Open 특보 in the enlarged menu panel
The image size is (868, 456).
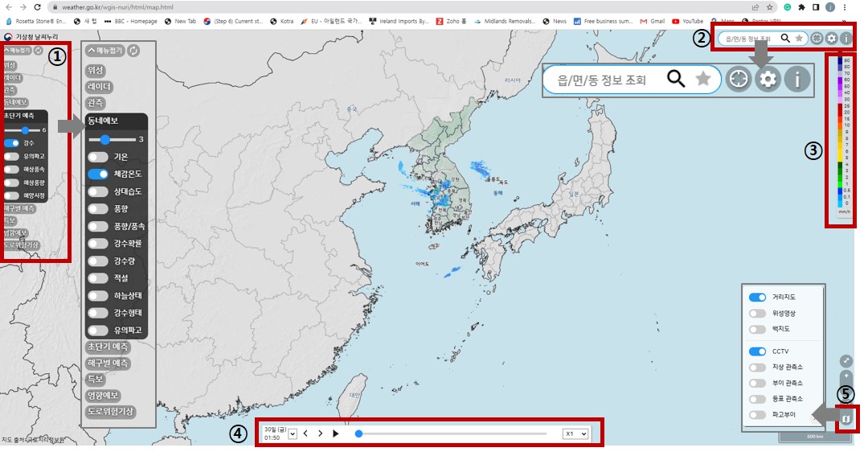click(x=95, y=379)
